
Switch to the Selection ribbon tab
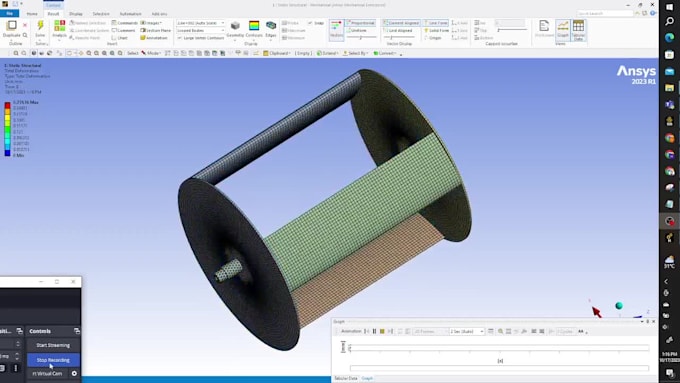tap(101, 14)
